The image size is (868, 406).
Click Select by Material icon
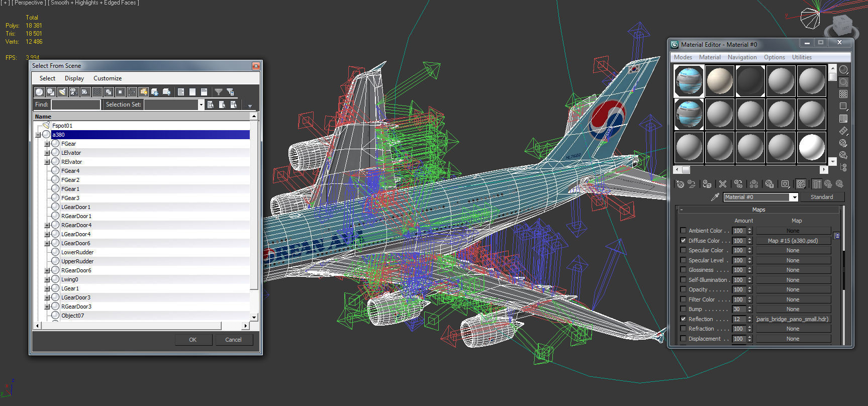843,155
